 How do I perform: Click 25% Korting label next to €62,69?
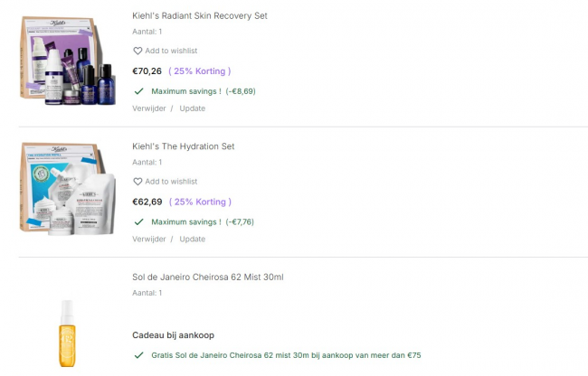(x=200, y=202)
